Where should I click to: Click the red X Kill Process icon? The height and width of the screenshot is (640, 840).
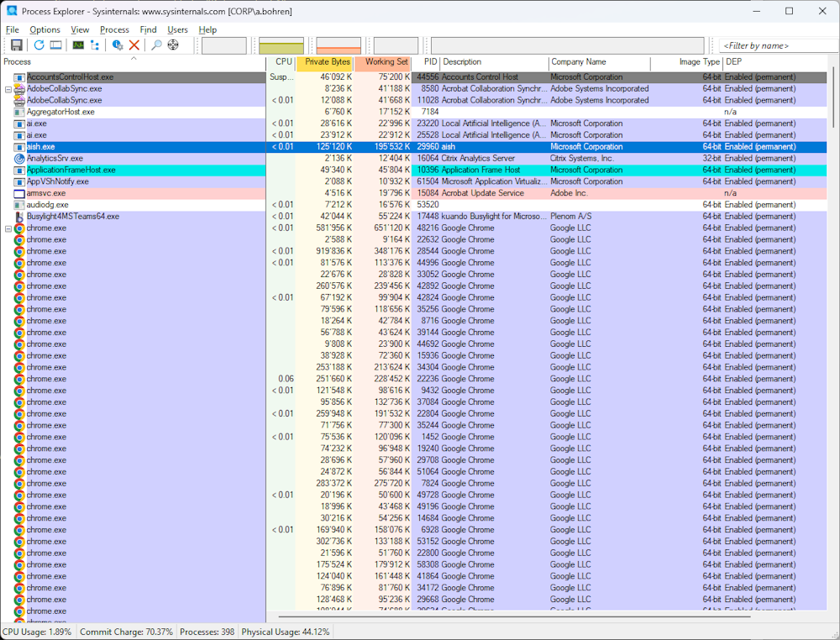[x=134, y=45]
